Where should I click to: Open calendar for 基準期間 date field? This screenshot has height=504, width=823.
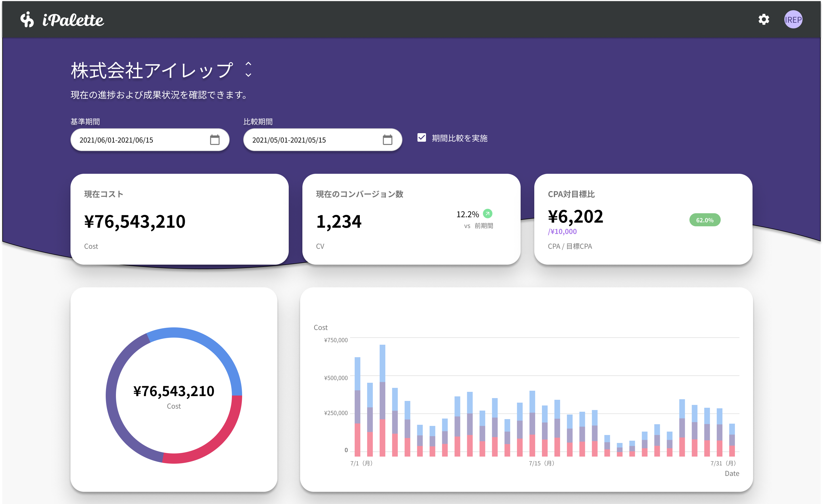[x=215, y=140]
